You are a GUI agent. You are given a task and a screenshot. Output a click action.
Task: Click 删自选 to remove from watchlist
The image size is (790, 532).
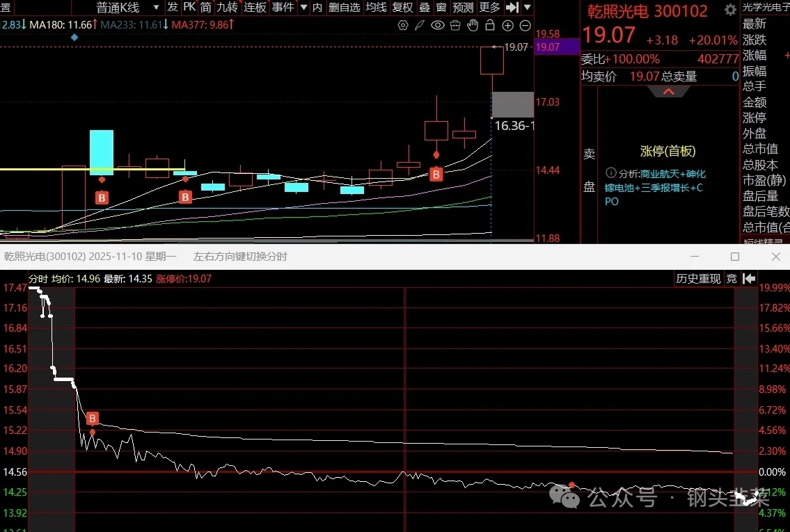tap(344, 7)
